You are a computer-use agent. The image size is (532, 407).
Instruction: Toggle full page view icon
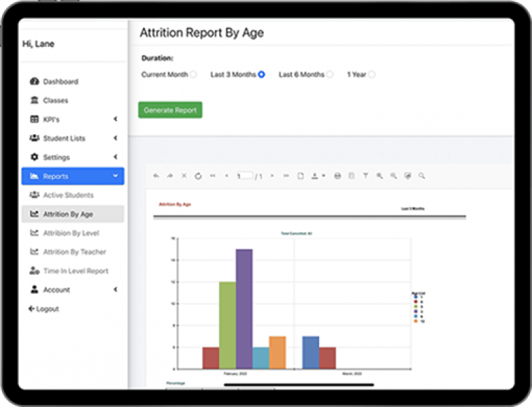(408, 176)
